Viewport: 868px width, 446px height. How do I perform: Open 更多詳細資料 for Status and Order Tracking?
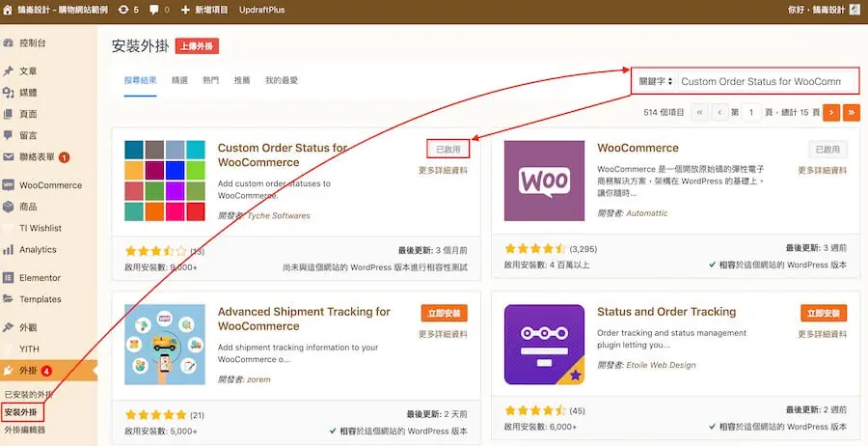pyautogui.click(x=823, y=334)
